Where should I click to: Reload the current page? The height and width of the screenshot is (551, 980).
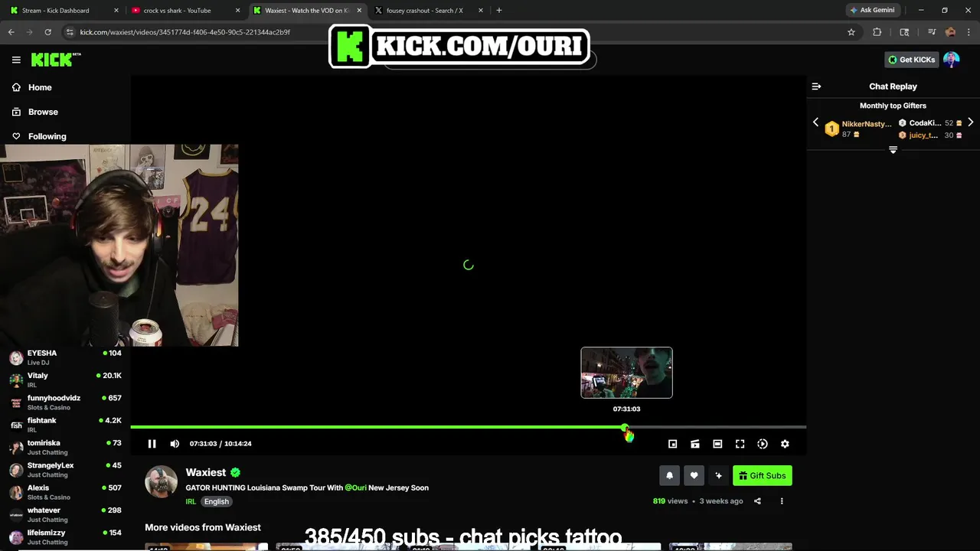click(x=47, y=32)
